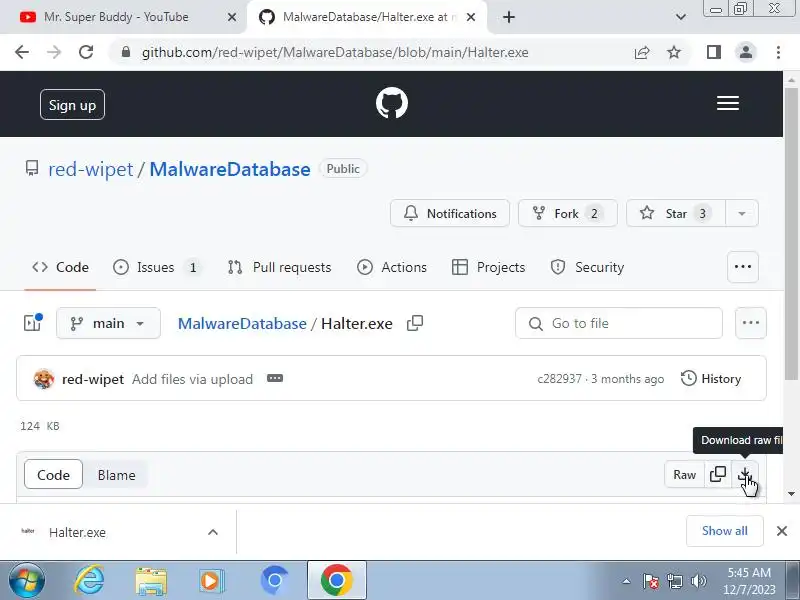Show hidden system tray icons arrow
This screenshot has height=600, width=800.
point(627,581)
